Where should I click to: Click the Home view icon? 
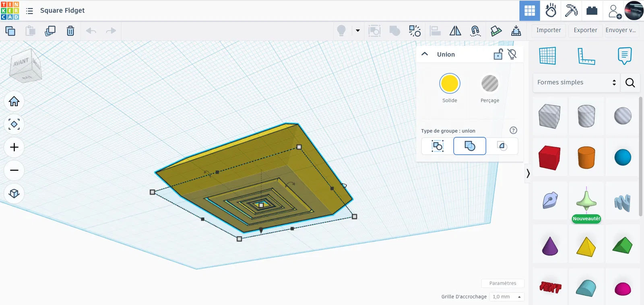click(x=14, y=101)
